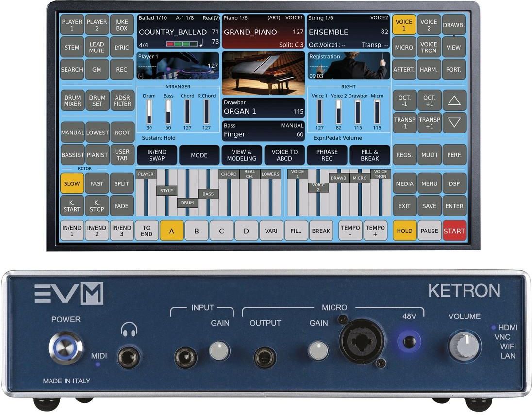Open the Registration conductor panel
Viewport: 532px width, 415px height.
[x=349, y=66]
